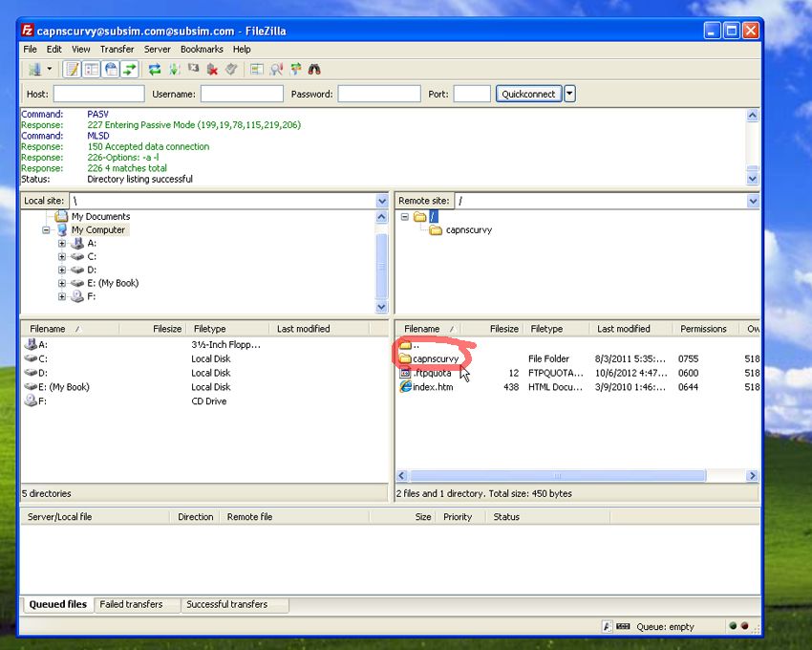This screenshot has height=650, width=812.
Task: Open Quickconnect history dropdown arrow
Action: 569,94
